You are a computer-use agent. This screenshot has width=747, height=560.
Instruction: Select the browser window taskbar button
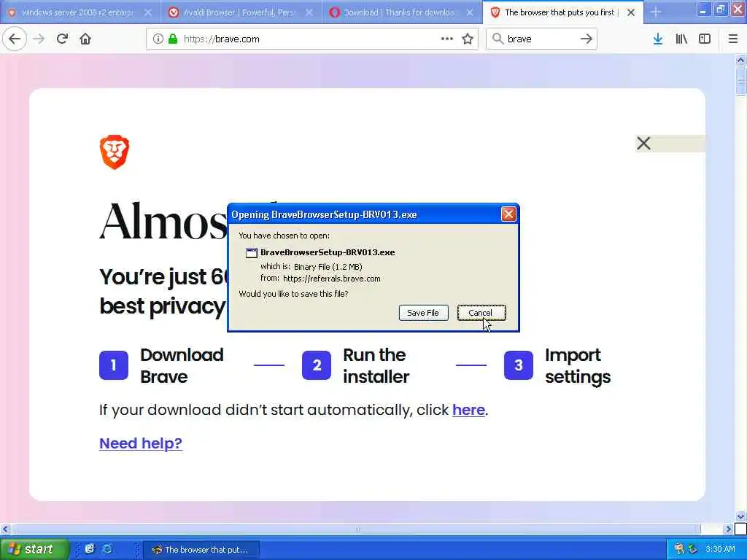coord(201,550)
